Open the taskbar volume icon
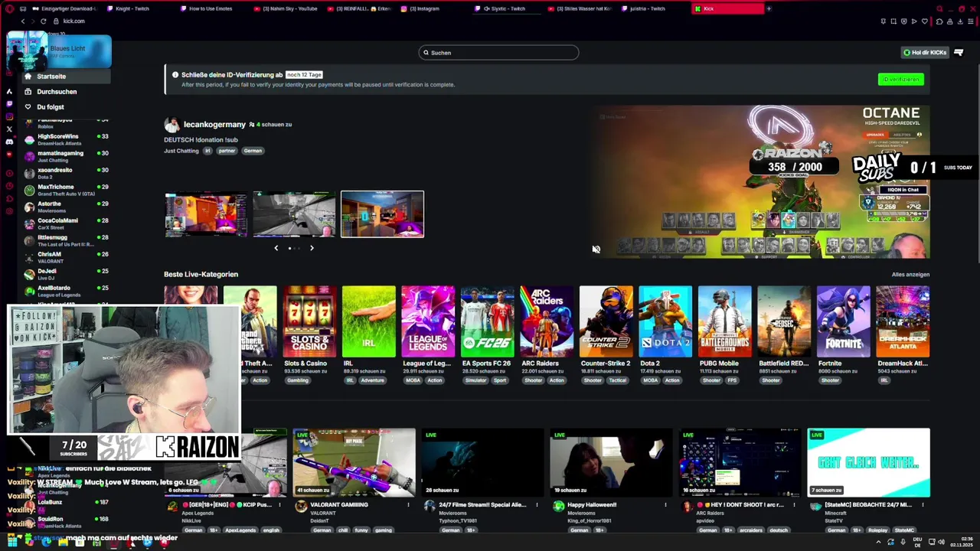The width and height of the screenshot is (980, 551). click(x=941, y=542)
